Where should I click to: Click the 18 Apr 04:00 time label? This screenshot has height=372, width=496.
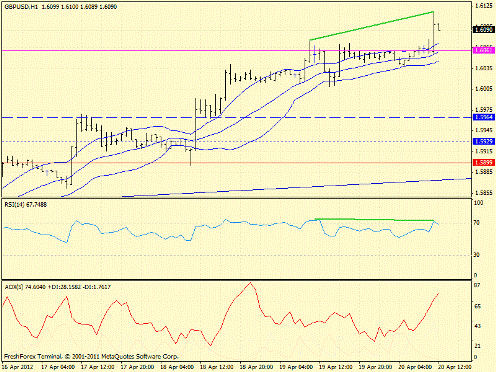point(177,367)
